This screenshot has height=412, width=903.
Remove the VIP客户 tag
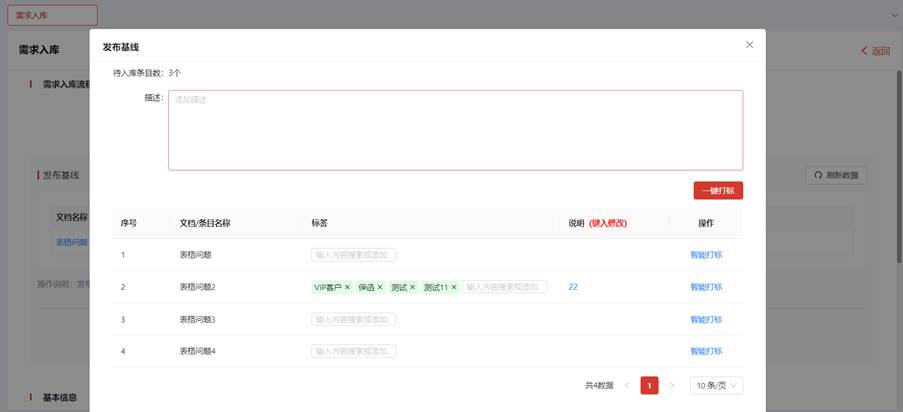pos(347,287)
